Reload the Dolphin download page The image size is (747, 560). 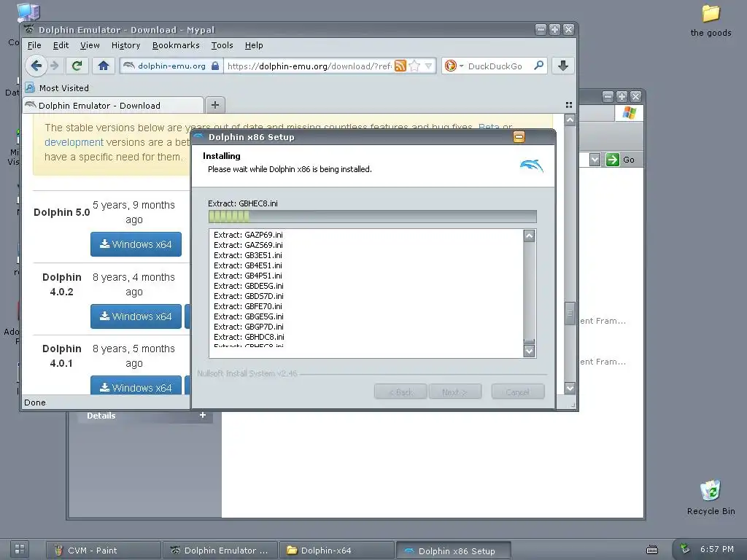(x=77, y=66)
